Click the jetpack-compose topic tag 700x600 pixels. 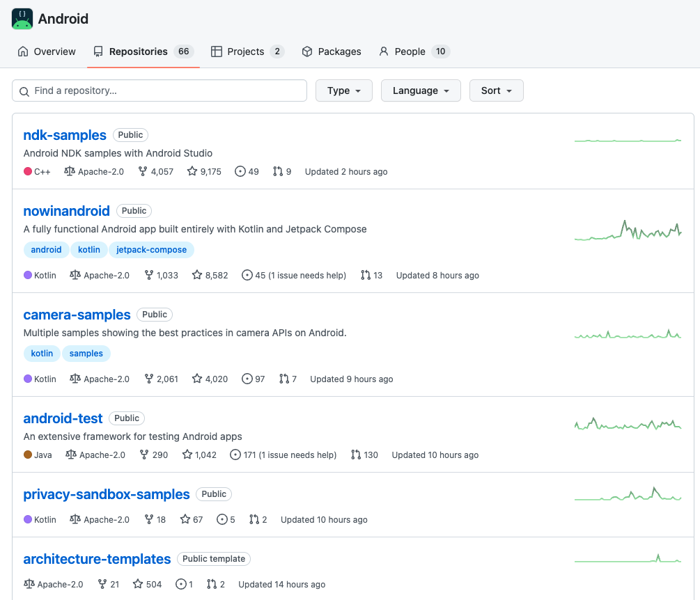(x=151, y=250)
